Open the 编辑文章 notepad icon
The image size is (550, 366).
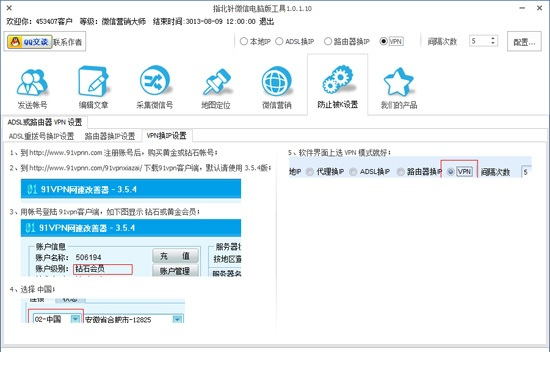click(x=93, y=82)
